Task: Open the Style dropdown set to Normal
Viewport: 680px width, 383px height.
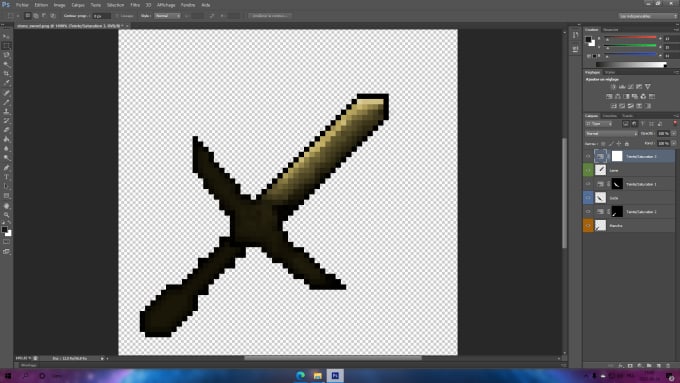Action: click(x=167, y=16)
